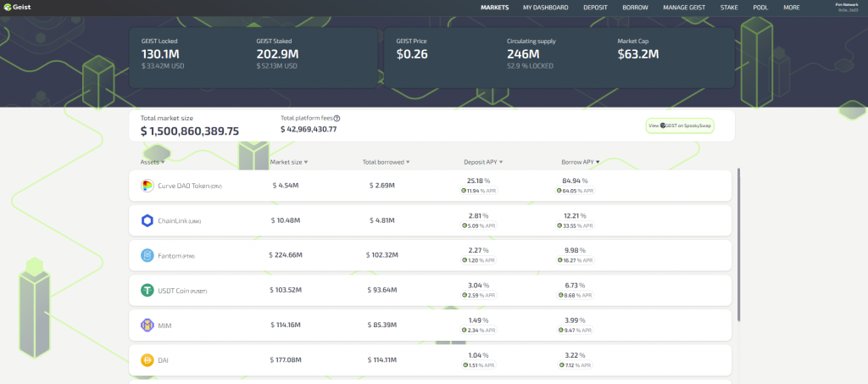The width and height of the screenshot is (868, 384).
Task: Click GEIST reward icon in USDT borrow APR
Action: pos(560,296)
